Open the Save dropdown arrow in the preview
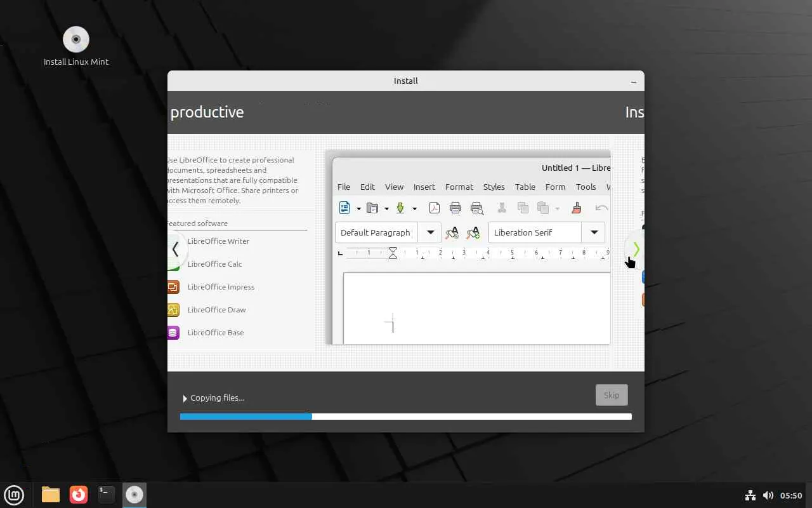The height and width of the screenshot is (508, 812). (x=414, y=208)
